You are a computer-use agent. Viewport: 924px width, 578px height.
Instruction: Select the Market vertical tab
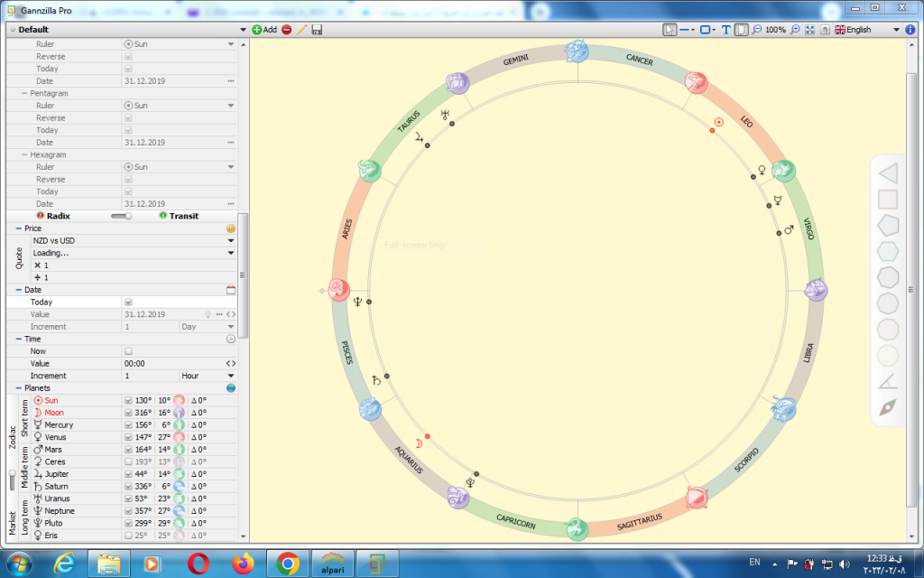tap(12, 524)
